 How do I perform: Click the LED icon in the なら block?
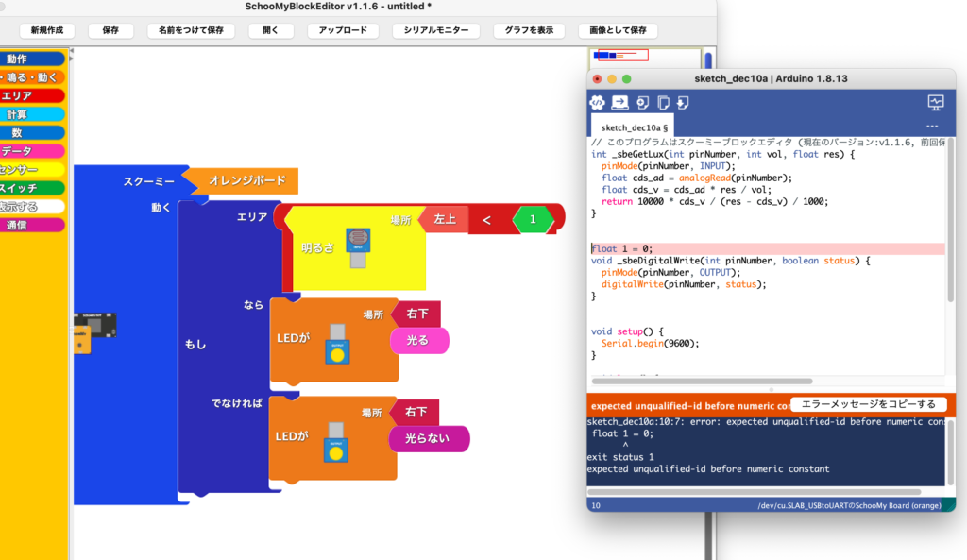tap(337, 344)
